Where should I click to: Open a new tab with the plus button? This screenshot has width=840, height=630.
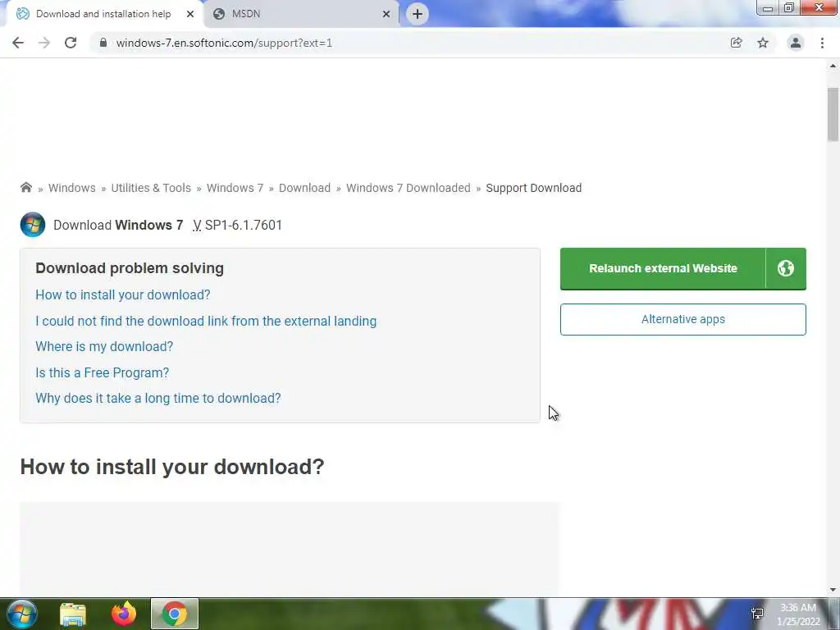(x=418, y=14)
